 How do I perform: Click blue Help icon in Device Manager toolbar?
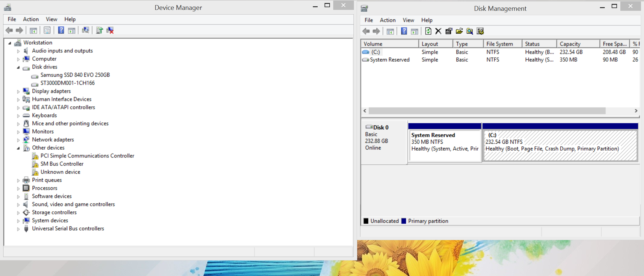click(x=61, y=30)
